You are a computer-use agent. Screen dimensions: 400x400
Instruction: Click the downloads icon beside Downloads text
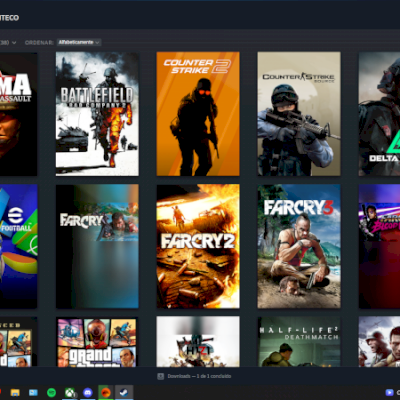tap(161, 376)
